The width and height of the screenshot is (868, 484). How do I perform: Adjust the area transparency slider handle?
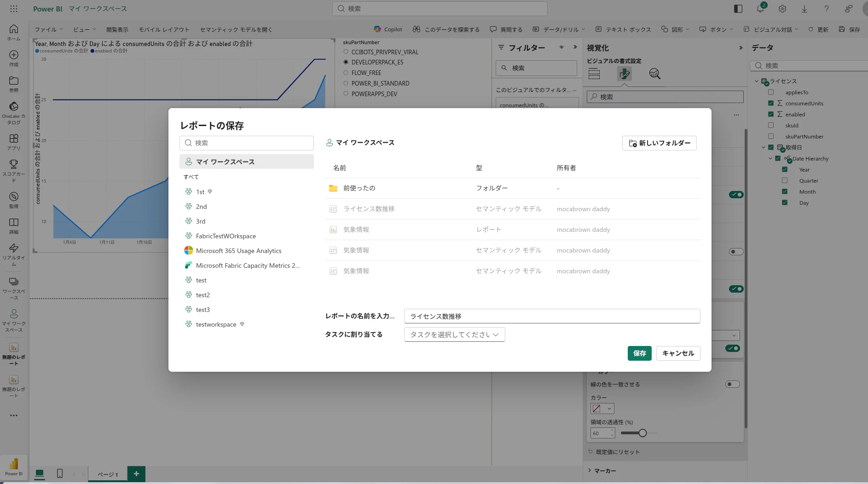pos(642,432)
